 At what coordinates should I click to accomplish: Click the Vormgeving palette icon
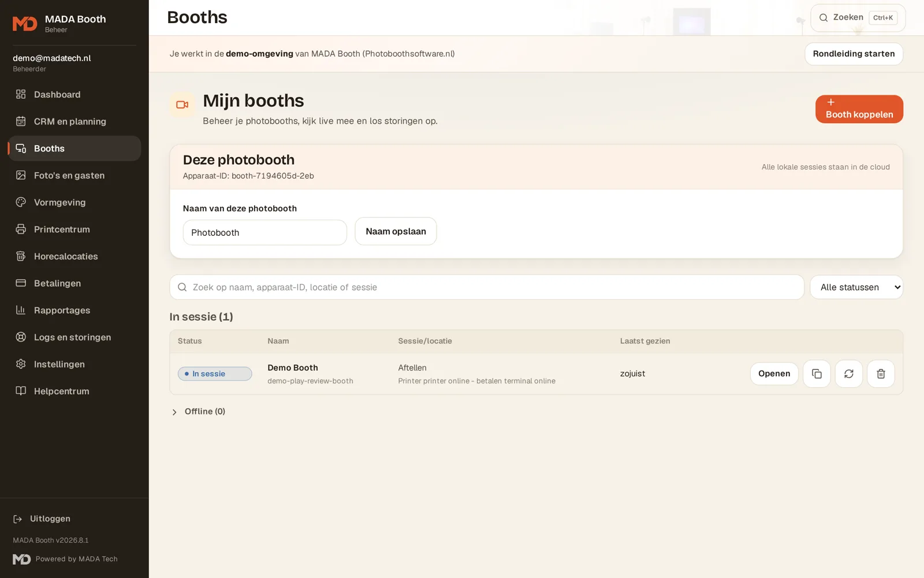(21, 202)
